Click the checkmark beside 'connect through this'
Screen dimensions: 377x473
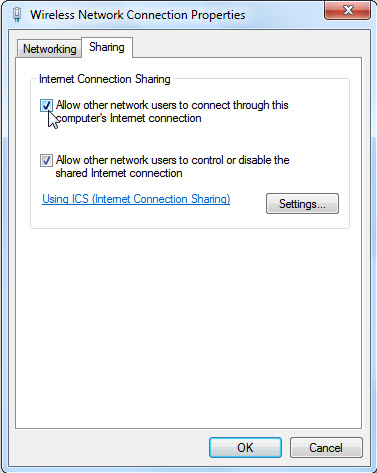tap(46, 106)
